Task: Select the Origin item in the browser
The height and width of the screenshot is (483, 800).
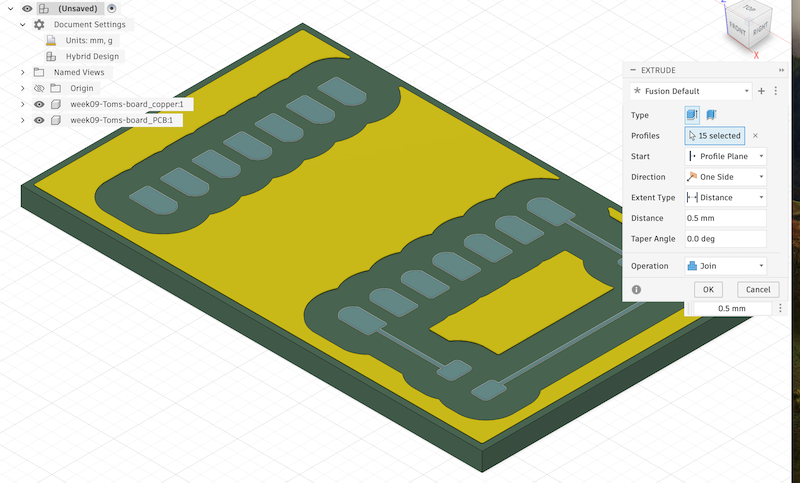Action: (82, 88)
